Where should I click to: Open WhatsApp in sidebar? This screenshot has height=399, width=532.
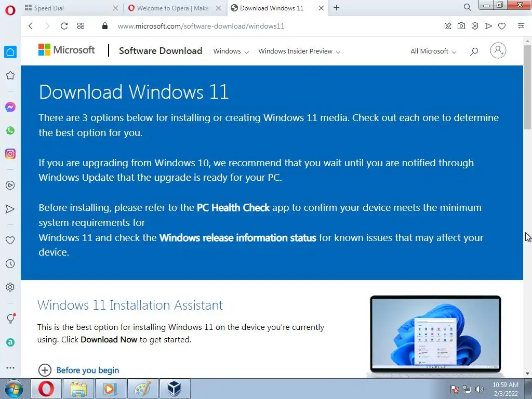pos(10,130)
